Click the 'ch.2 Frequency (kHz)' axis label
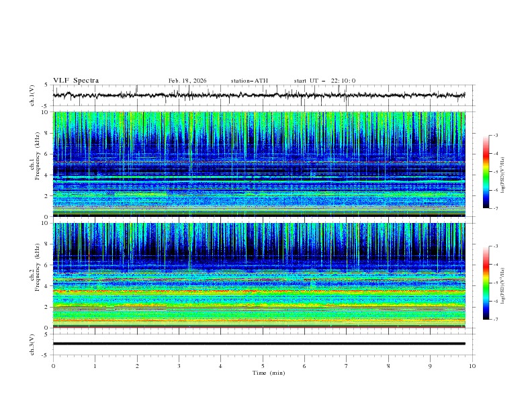The width and height of the screenshot is (532, 411). (34, 267)
